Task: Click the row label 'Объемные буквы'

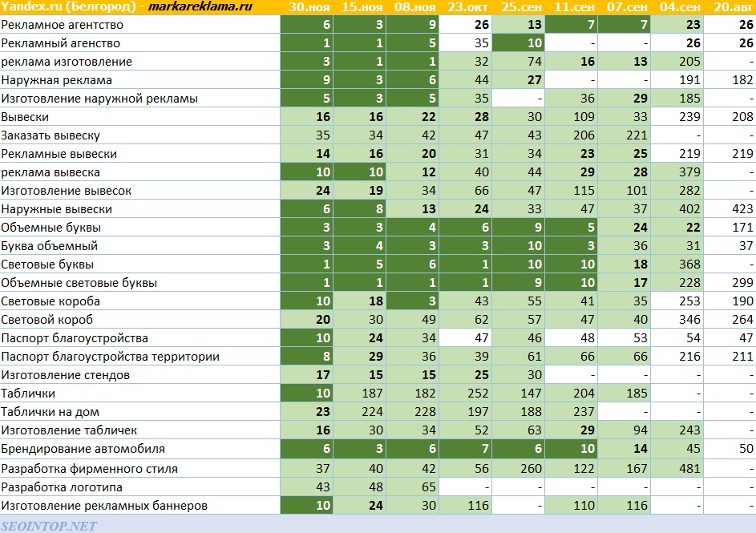Action: pos(51,228)
